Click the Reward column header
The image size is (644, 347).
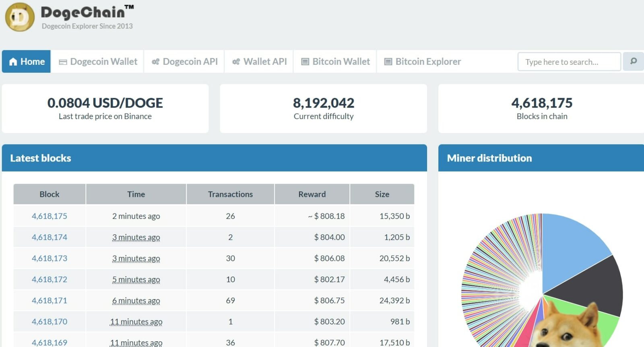click(312, 194)
